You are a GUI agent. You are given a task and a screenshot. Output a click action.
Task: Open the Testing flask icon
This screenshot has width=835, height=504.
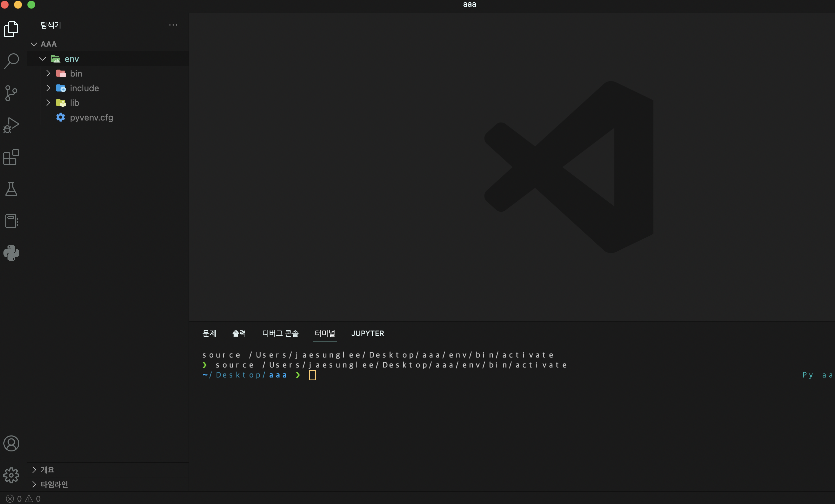click(x=11, y=189)
